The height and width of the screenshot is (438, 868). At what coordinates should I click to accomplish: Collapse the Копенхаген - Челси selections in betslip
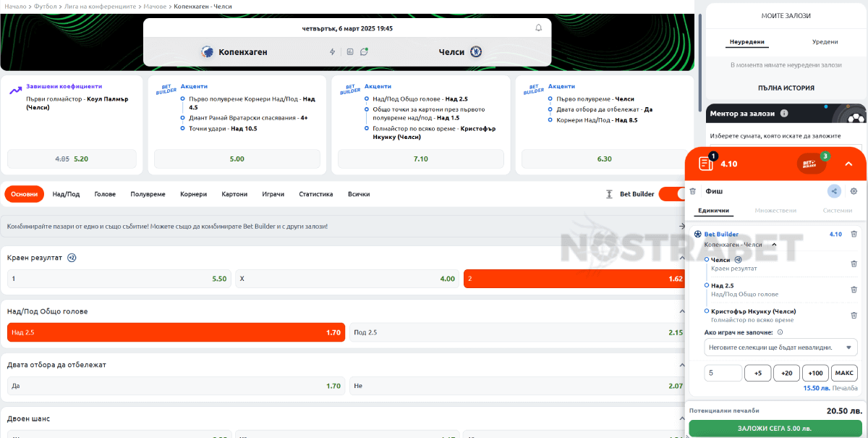(x=774, y=245)
